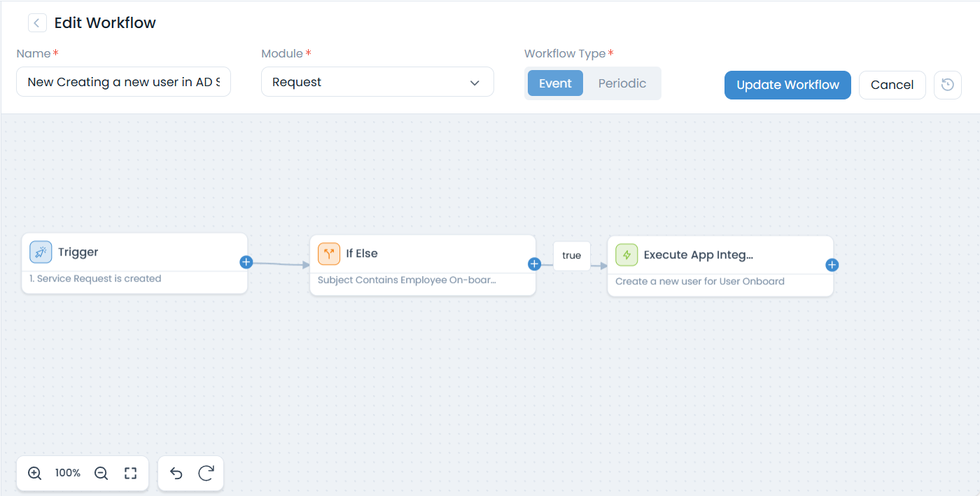
Task: Add a branch after the If Else node
Action: [x=534, y=264]
